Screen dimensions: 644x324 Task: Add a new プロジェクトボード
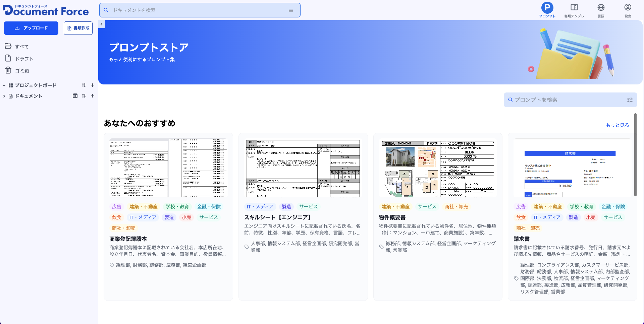pyautogui.click(x=93, y=85)
